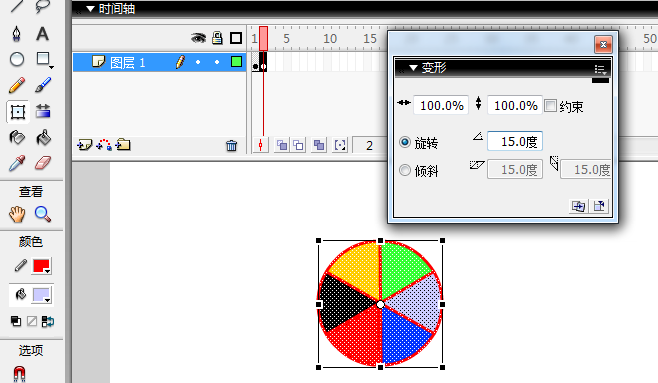Select the Line tool
The height and width of the screenshot is (383, 658).
pos(17,6)
